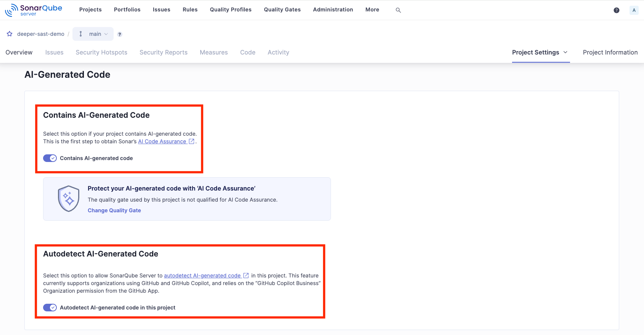The image size is (644, 335).
Task: Click the user avatar 'A' icon
Action: pos(634,10)
